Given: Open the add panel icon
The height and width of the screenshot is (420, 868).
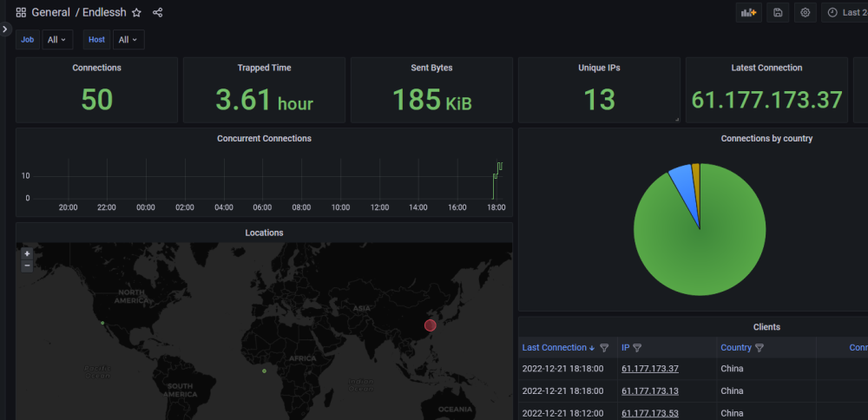Looking at the screenshot, I should (748, 13).
